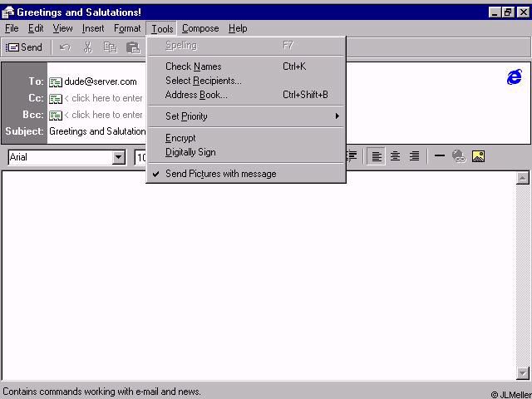Expand the Set Priority submenu

(x=246, y=116)
